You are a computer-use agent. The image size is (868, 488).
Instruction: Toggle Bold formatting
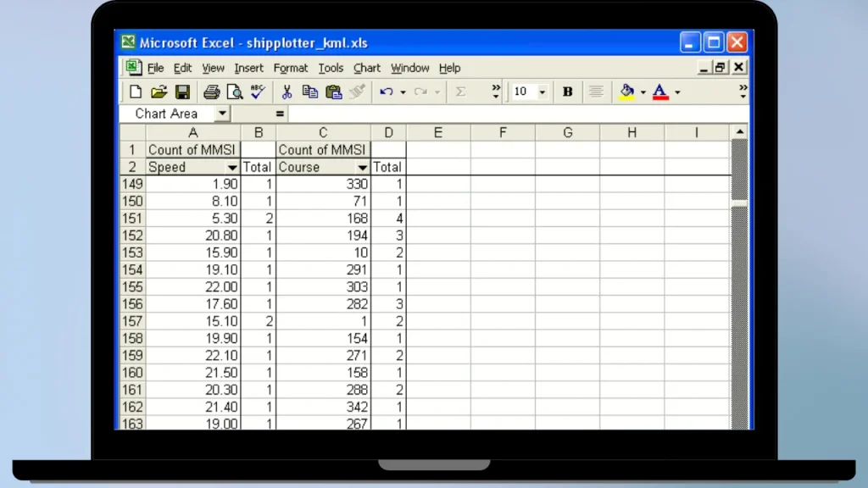(567, 91)
